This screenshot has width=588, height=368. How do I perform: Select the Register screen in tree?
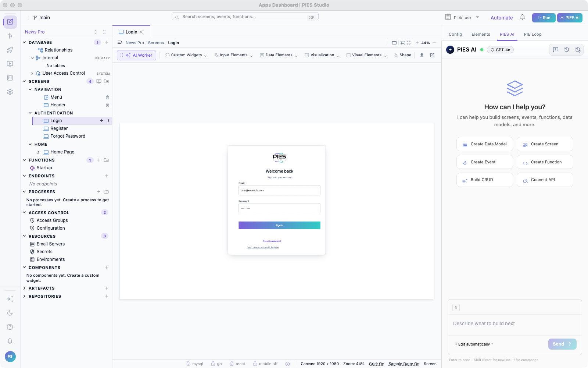tap(59, 128)
